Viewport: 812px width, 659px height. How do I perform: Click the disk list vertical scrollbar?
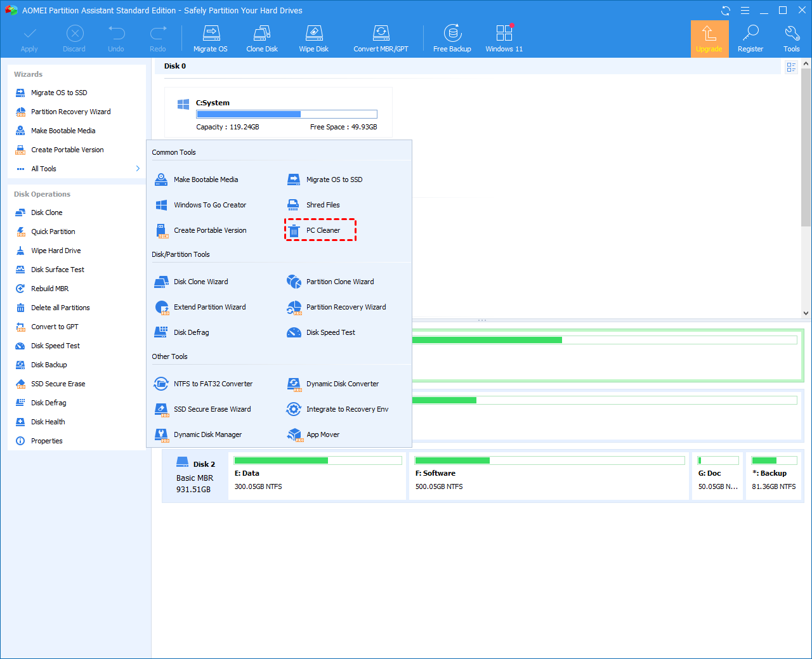(806, 147)
